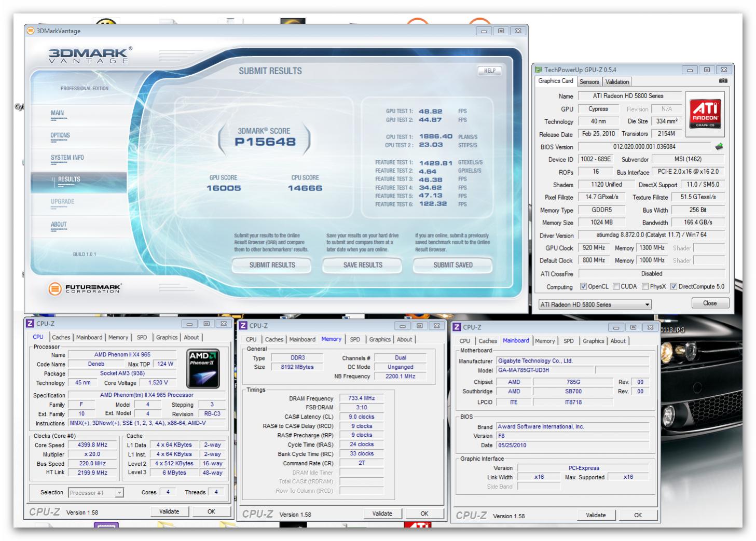Viewport: 756px width, 541px height.
Task: Click the BIOS date 05/25/2010
Action: coord(572,446)
